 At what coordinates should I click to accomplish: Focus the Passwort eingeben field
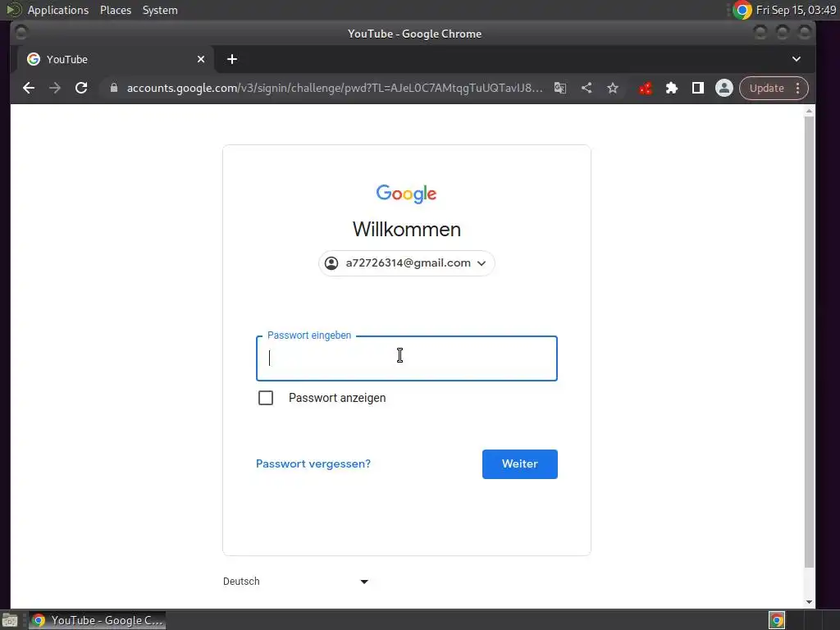407,358
